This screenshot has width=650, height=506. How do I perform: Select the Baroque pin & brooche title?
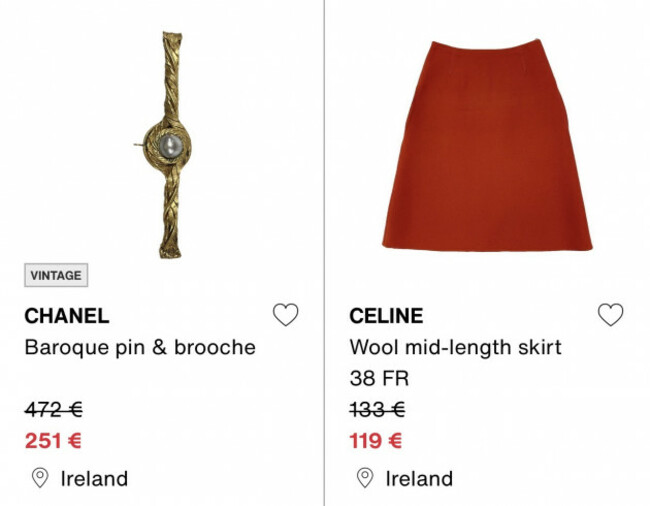(140, 347)
